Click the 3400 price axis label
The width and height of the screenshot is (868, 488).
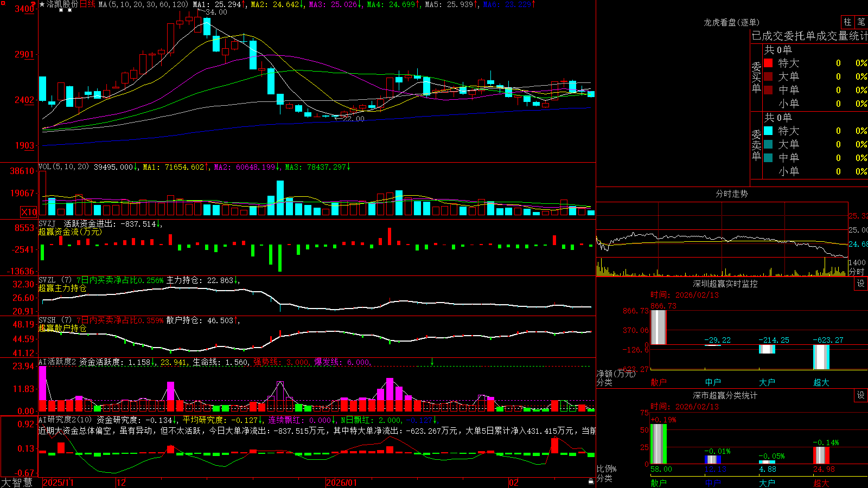(x=24, y=9)
